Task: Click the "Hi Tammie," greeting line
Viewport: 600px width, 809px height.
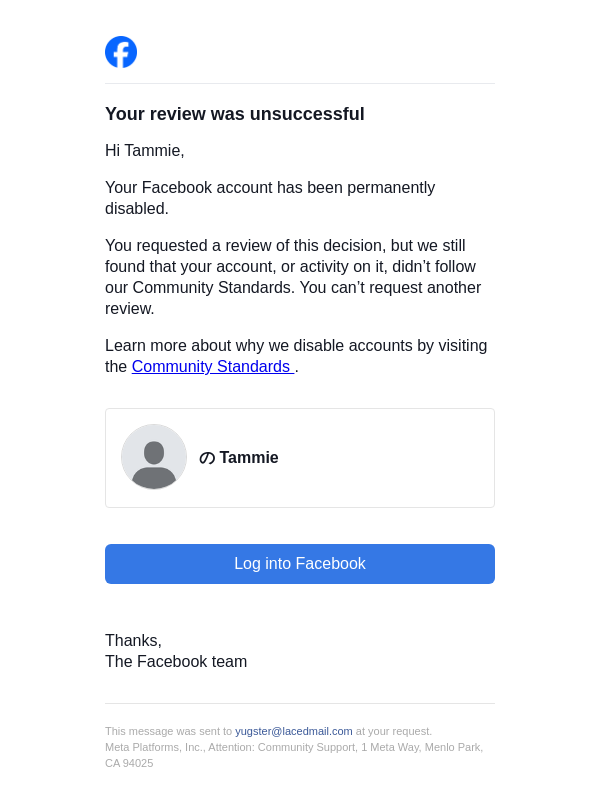Action: click(x=145, y=151)
